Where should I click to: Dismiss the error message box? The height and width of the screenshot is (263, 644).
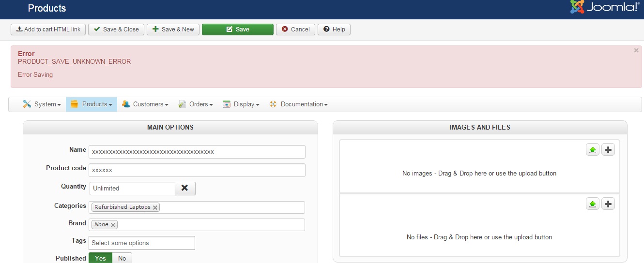point(636,50)
